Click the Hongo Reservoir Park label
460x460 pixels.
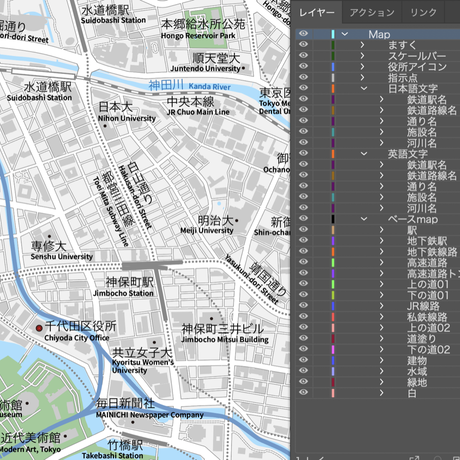point(198,36)
